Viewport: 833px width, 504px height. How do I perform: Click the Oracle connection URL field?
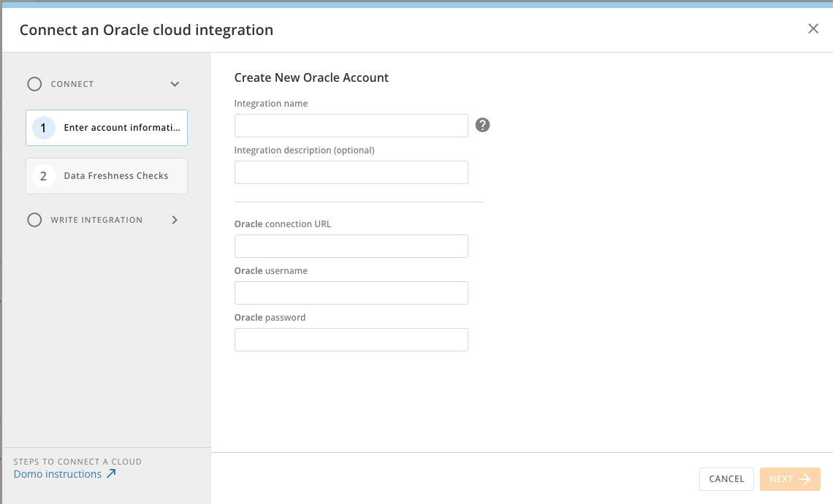351,246
